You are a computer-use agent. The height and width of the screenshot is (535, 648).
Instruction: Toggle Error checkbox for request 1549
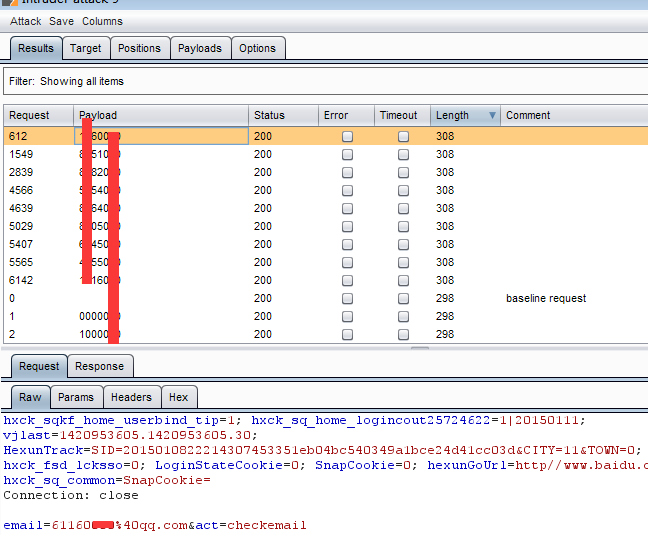(348, 155)
